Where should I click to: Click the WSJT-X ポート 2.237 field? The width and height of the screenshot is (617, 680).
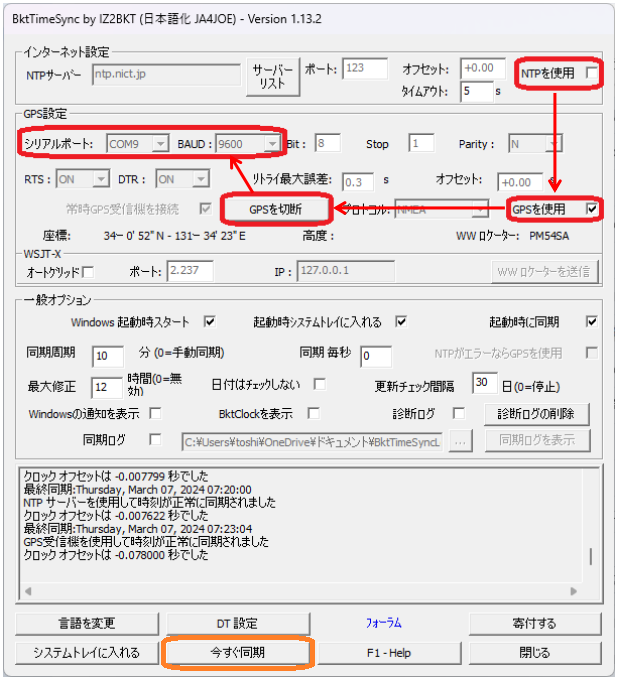tap(190, 271)
